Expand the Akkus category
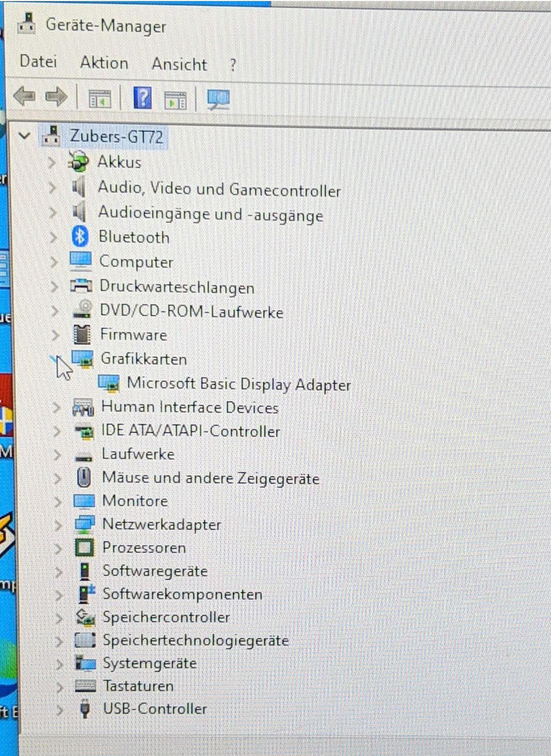Viewport: 551px width, 756px height. click(x=51, y=162)
